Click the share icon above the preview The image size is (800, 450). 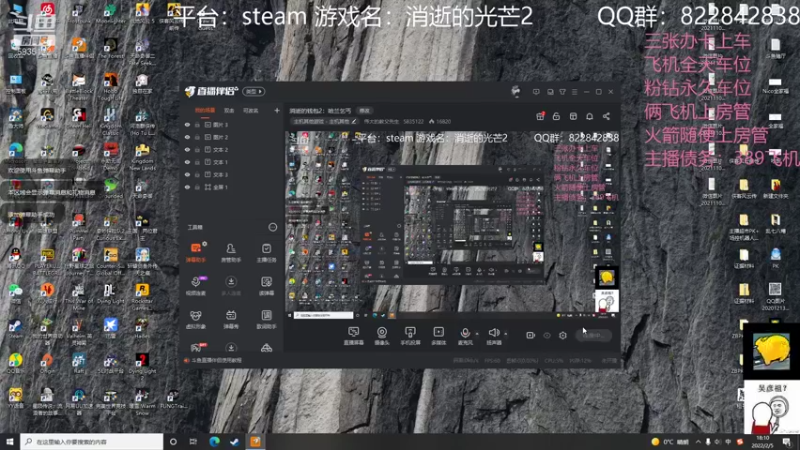tap(606, 116)
